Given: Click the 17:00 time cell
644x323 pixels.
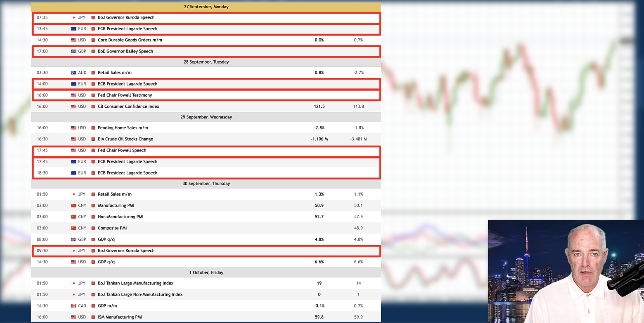Looking at the screenshot, I should pos(42,51).
